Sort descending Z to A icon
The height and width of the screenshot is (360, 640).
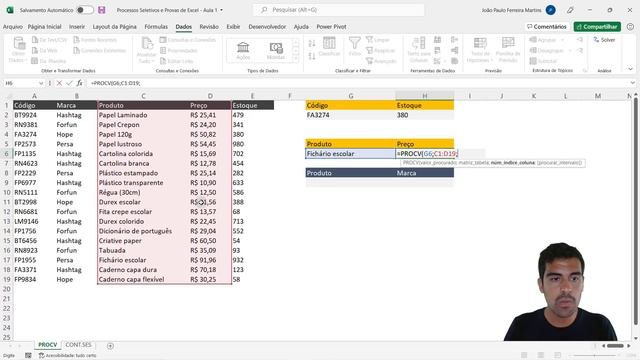312,56
